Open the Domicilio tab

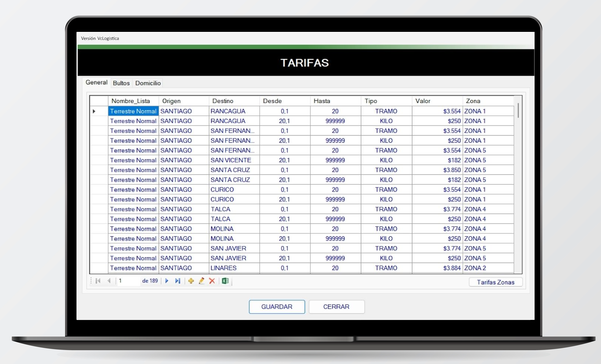coord(148,83)
